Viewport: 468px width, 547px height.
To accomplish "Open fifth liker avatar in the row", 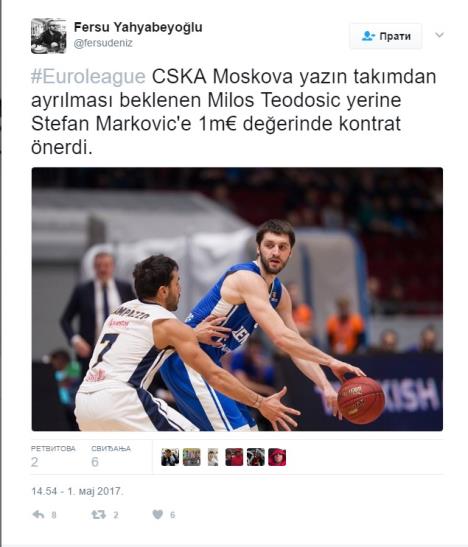I will [x=256, y=457].
